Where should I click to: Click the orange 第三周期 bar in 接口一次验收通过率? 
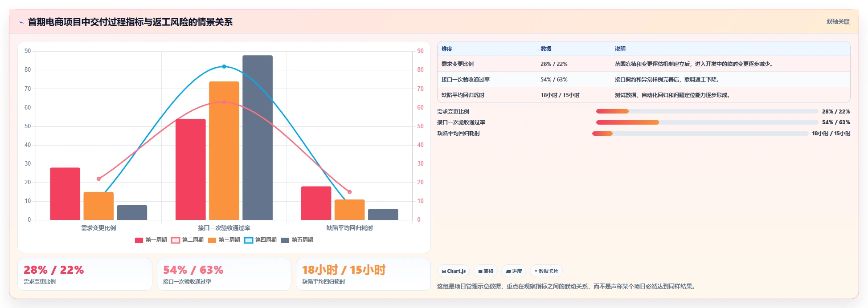tap(224, 150)
